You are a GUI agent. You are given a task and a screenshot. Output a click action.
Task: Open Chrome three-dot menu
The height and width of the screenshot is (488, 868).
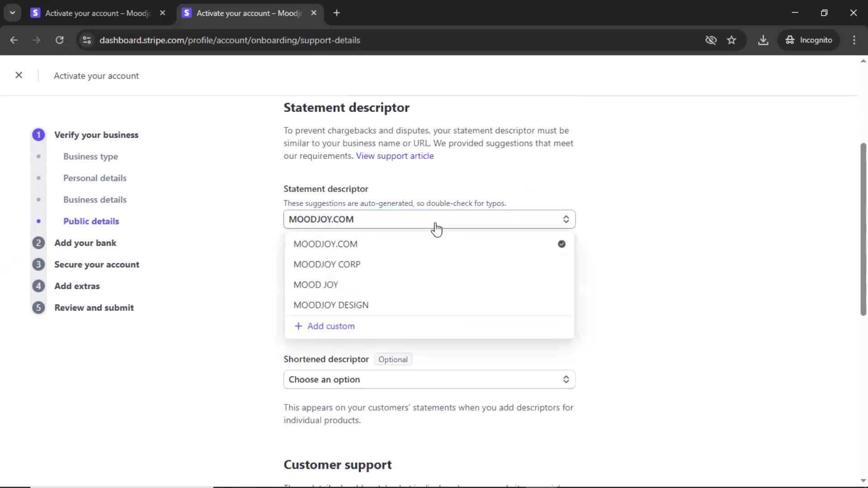click(854, 40)
